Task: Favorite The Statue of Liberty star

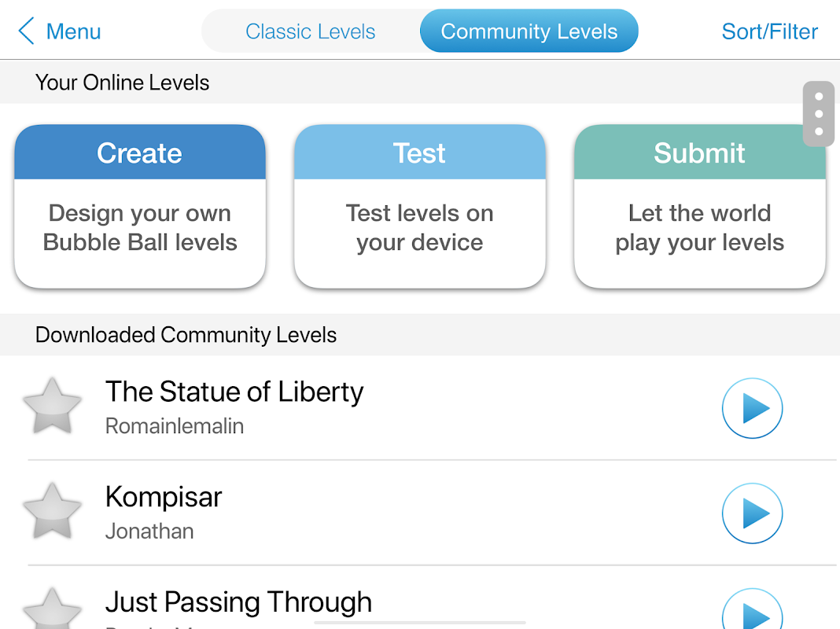Action: pyautogui.click(x=53, y=406)
